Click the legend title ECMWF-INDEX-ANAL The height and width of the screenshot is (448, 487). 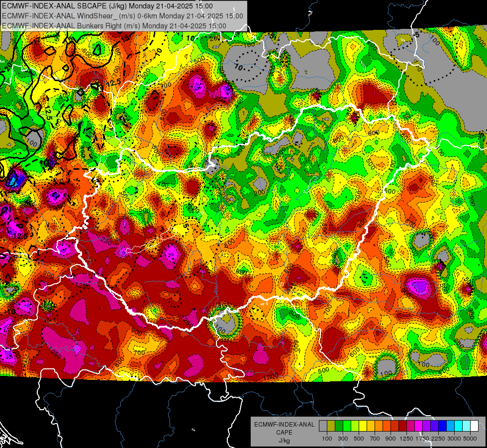(x=284, y=425)
